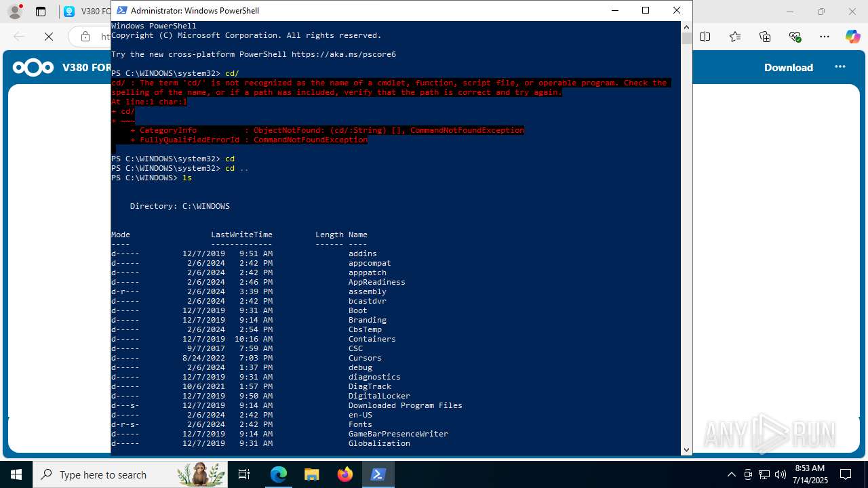Click the 'addins' directory name

(x=363, y=253)
